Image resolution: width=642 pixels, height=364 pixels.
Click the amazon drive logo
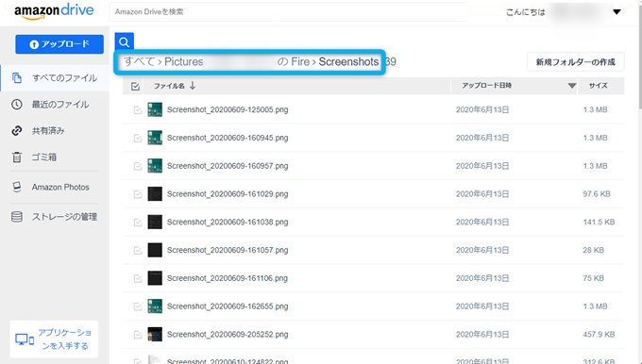pos(54,11)
